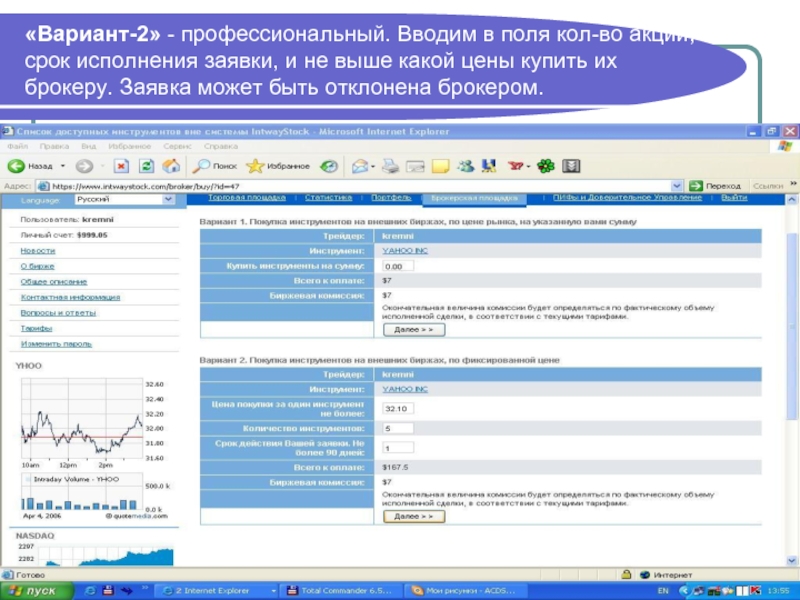
Task: Open the address bar URL dropdown
Action: click(x=679, y=186)
